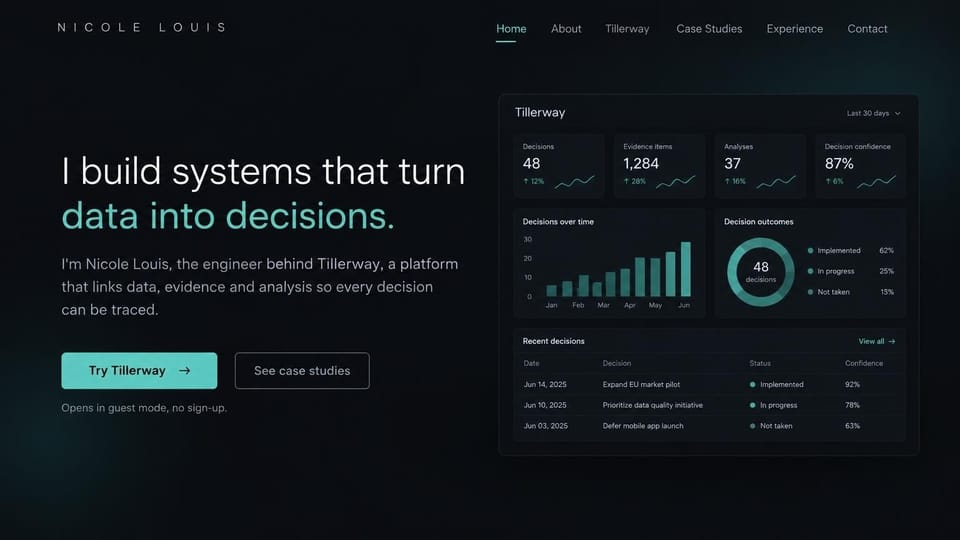Click the See case studies button
The height and width of the screenshot is (540, 960).
(302, 370)
